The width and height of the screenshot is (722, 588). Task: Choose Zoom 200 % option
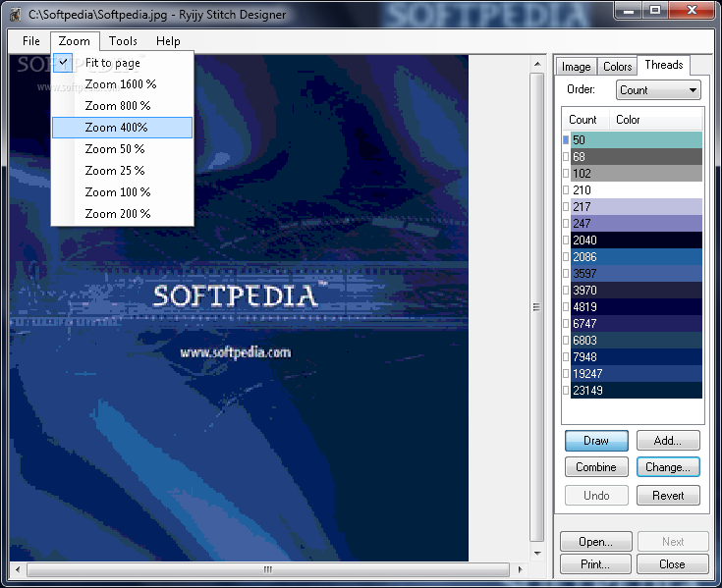click(122, 214)
